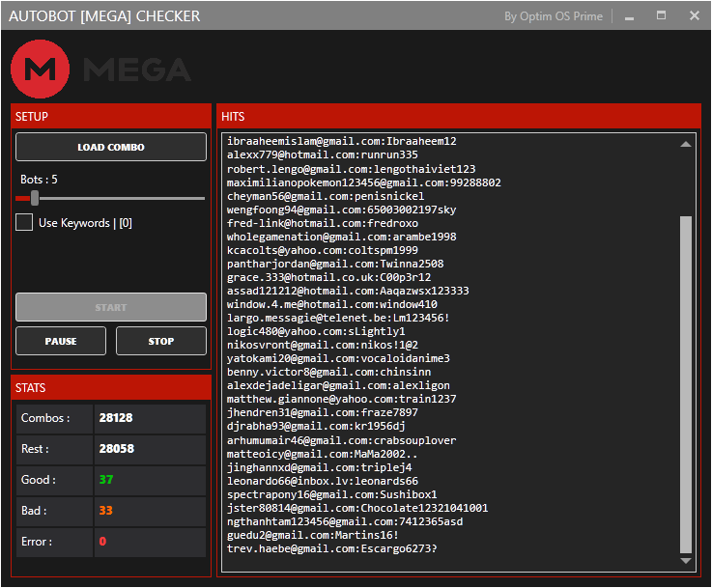The height and width of the screenshot is (588, 712).
Task: Click the SETUP panel header
Action: 111,116
